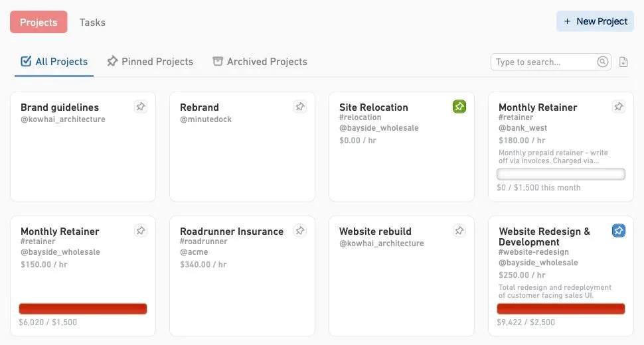
Task: Pin the Roadrunner Insurance project
Action: click(300, 230)
